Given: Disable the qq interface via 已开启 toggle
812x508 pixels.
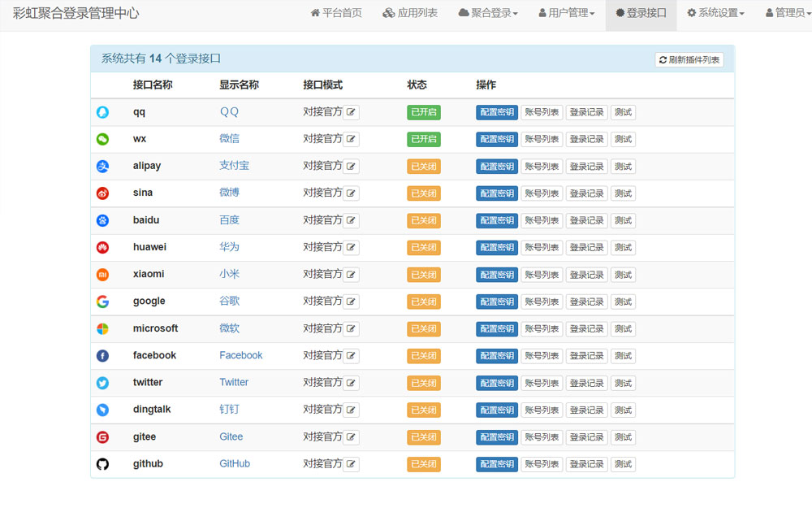Looking at the screenshot, I should pyautogui.click(x=423, y=111).
